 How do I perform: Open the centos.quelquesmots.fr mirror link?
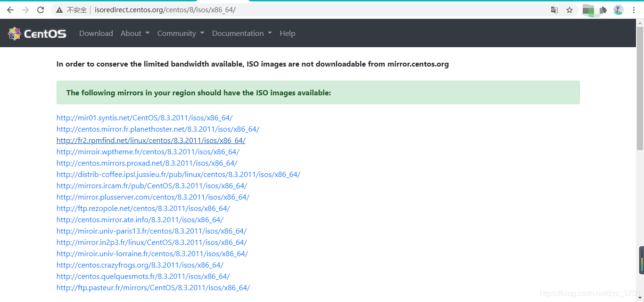tap(143, 277)
